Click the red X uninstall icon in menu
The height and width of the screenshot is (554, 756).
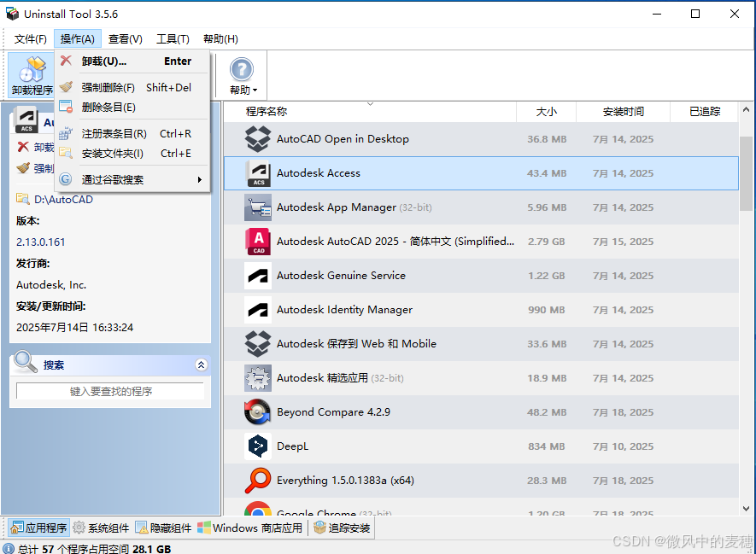[x=66, y=61]
